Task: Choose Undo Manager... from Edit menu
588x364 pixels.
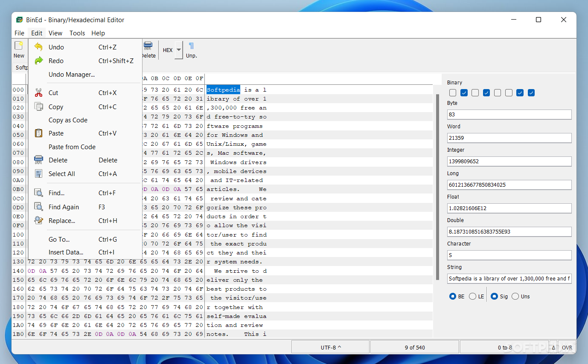Action: pos(85,74)
